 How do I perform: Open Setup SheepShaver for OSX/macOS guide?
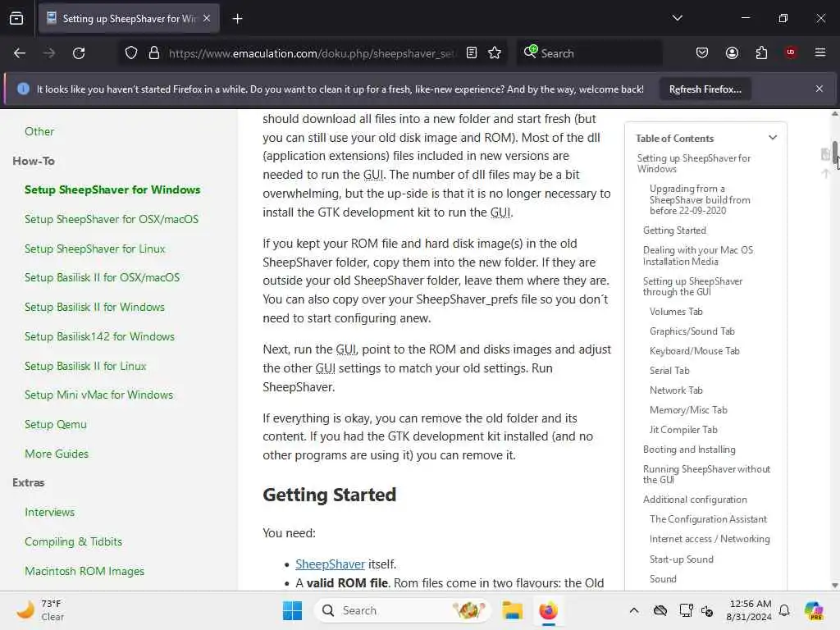tap(112, 219)
